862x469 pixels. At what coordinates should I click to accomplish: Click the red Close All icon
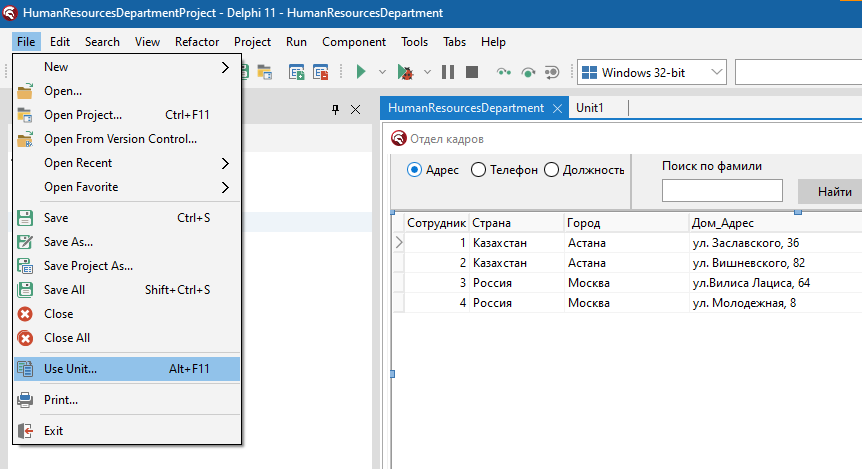(25, 338)
